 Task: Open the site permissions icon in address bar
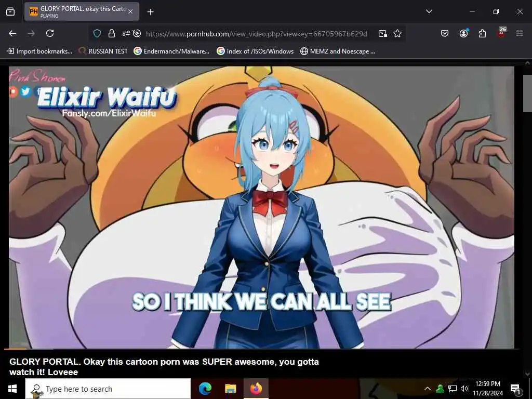click(x=126, y=33)
